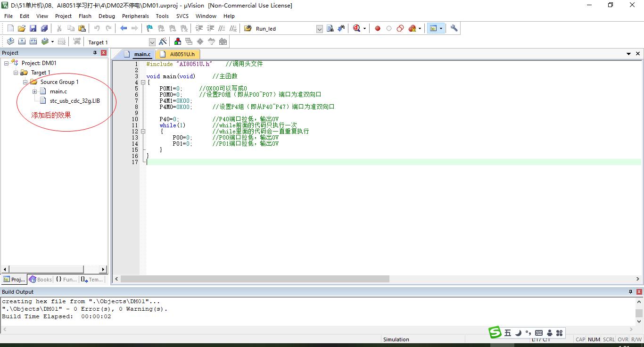644x347 pixels.
Task: Toggle bookmark flag icon in toolbar
Action: point(149,28)
